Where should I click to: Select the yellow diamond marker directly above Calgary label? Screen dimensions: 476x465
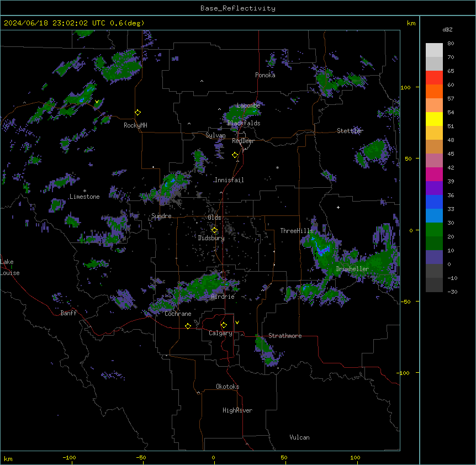tap(224, 325)
